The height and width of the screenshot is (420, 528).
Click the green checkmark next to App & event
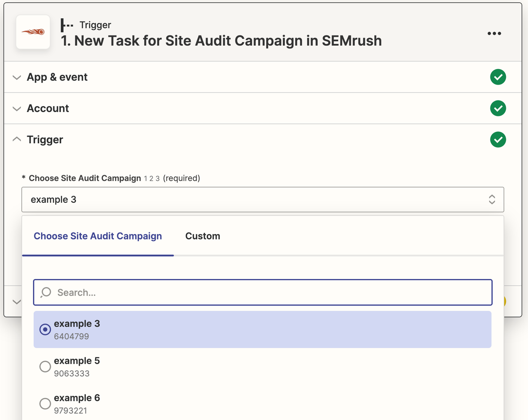click(498, 77)
